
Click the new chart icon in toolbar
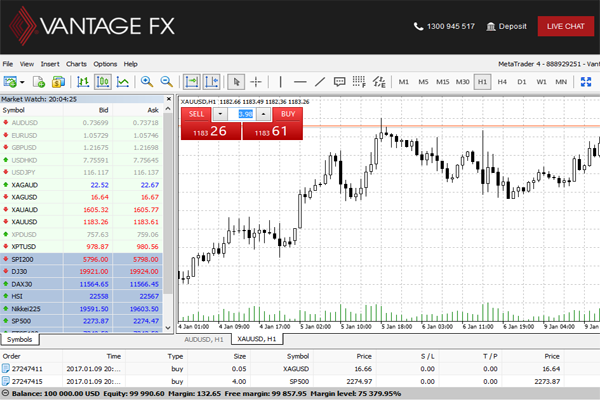[10, 82]
